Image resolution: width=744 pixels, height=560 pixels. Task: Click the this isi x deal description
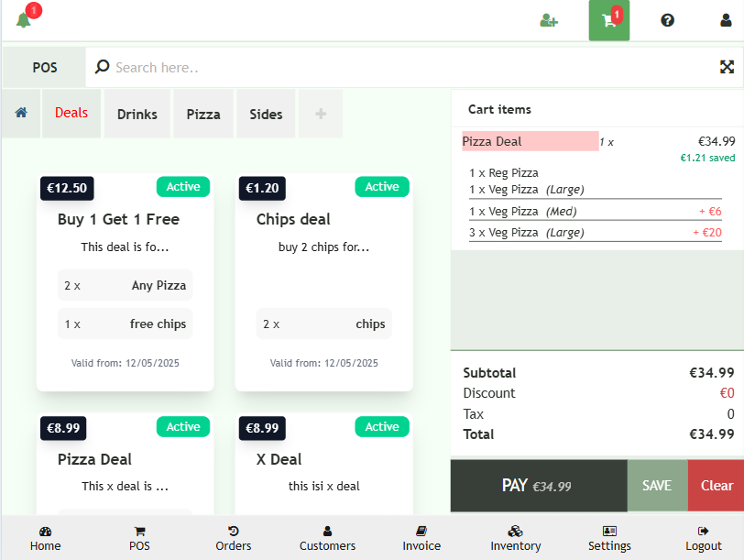324,486
